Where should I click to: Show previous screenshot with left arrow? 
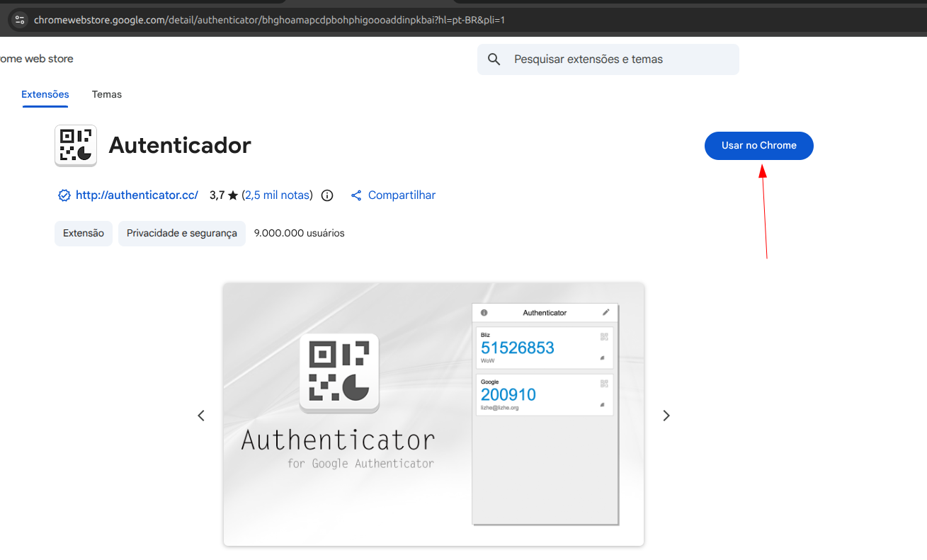(x=201, y=416)
